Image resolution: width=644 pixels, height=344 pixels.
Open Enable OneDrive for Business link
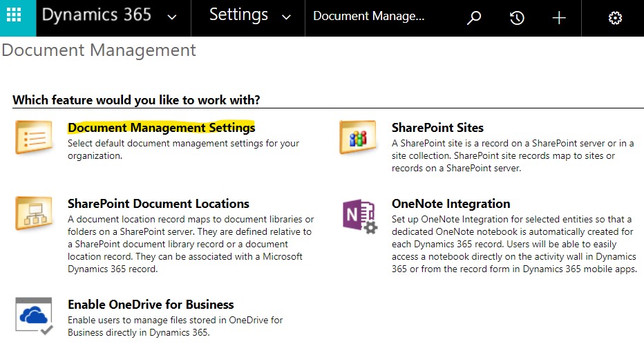tap(151, 305)
